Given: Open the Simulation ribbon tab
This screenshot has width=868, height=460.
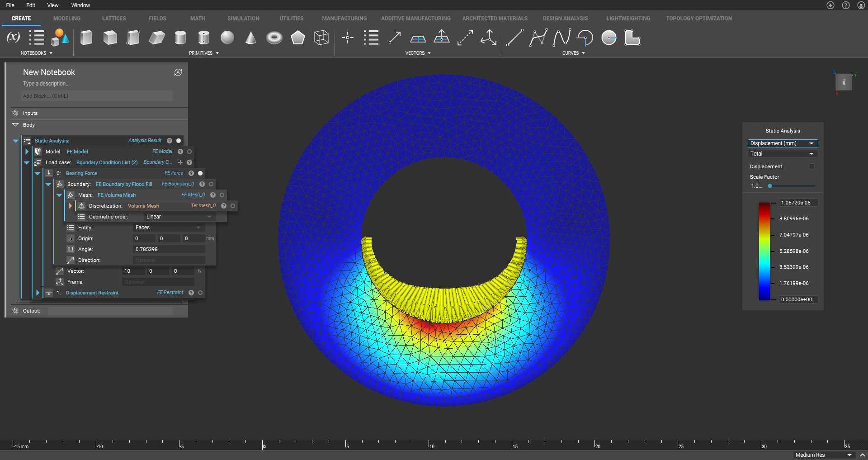Looking at the screenshot, I should 243,19.
